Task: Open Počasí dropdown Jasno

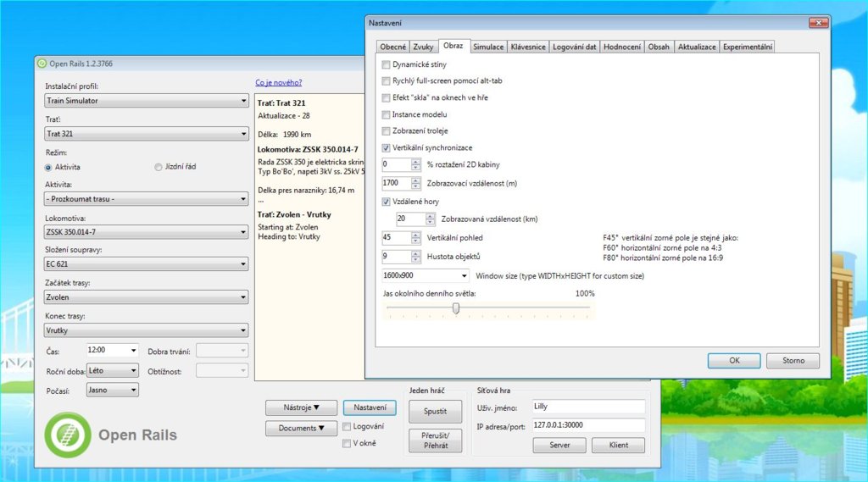Action: (113, 391)
